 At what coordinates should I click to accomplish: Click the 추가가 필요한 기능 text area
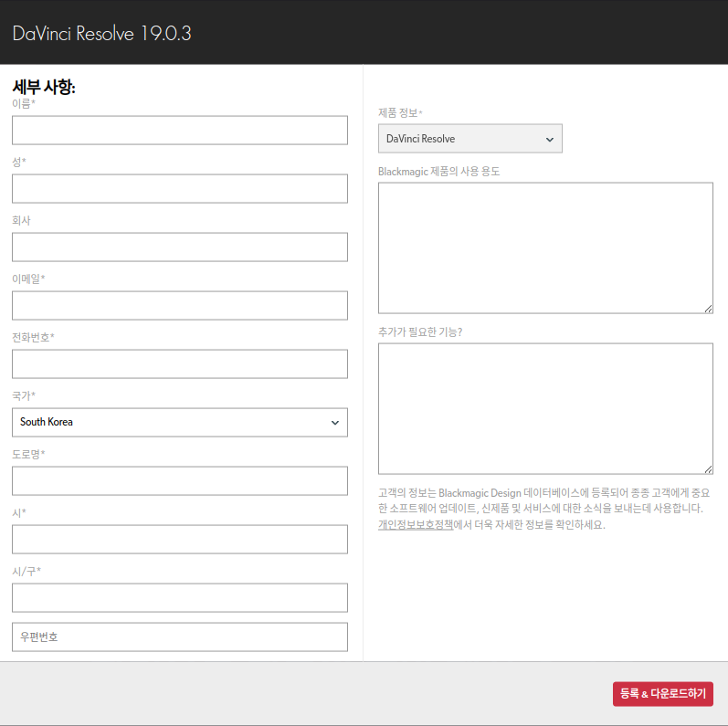545,409
